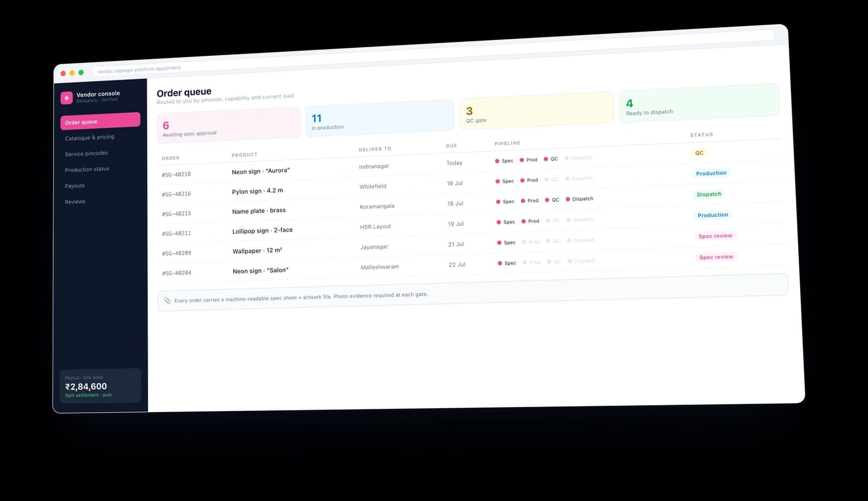Click the Prod pipeline step in Lollipop sign row
This screenshot has height=501, width=868.
pos(530,221)
